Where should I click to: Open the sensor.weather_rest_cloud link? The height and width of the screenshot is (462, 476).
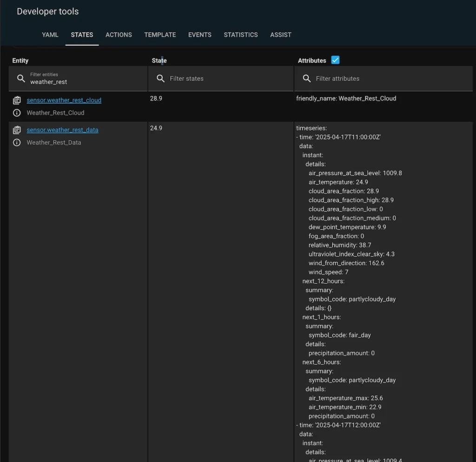(x=64, y=100)
